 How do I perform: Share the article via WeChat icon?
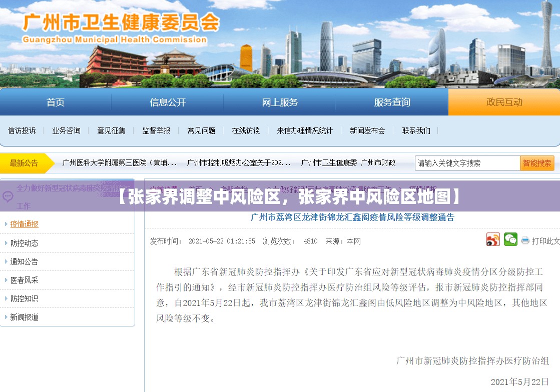click(510, 239)
